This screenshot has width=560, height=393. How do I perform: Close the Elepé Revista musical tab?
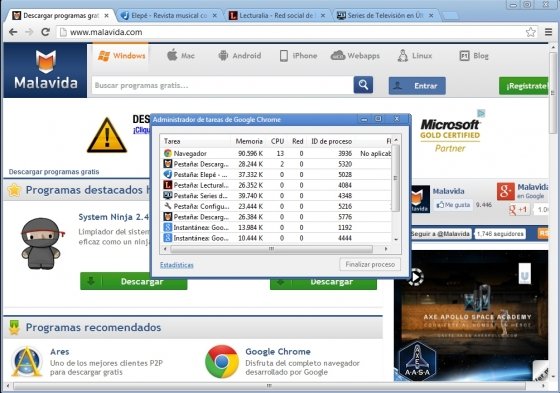pyautogui.click(x=215, y=16)
